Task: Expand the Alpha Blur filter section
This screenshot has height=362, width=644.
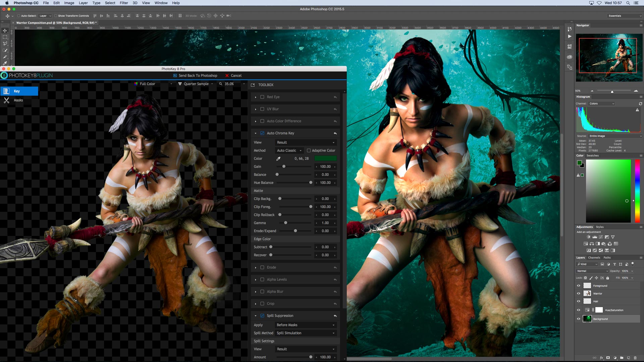Action: (255, 292)
